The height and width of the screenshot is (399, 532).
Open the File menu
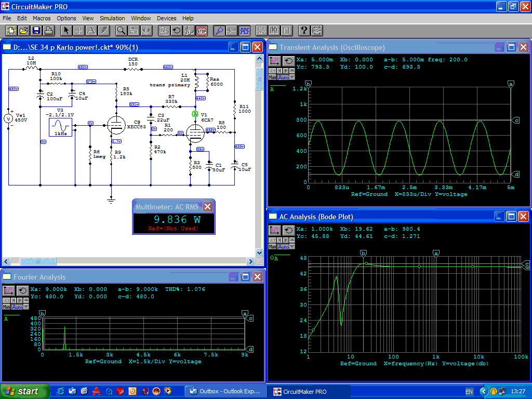click(x=7, y=18)
